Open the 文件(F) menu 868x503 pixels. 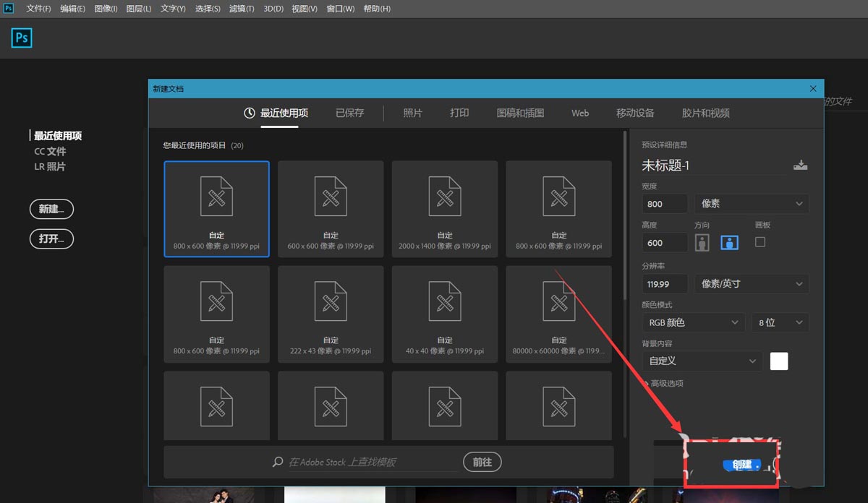tap(38, 9)
